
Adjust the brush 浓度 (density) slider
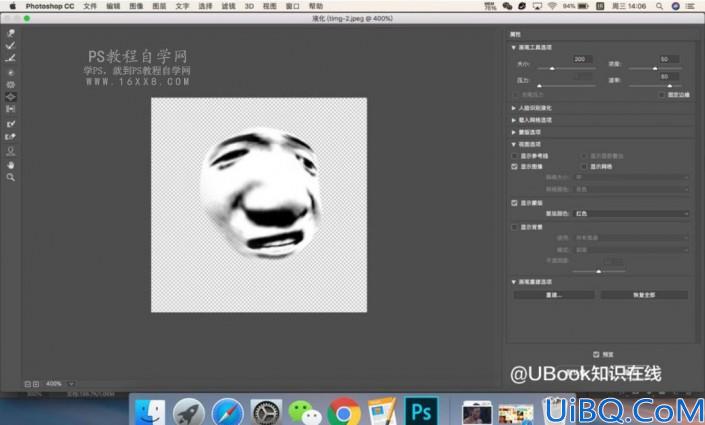[x=655, y=68]
